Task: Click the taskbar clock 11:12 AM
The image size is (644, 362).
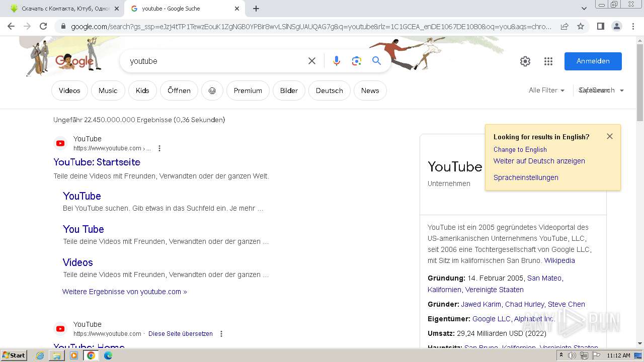Action: (618, 355)
